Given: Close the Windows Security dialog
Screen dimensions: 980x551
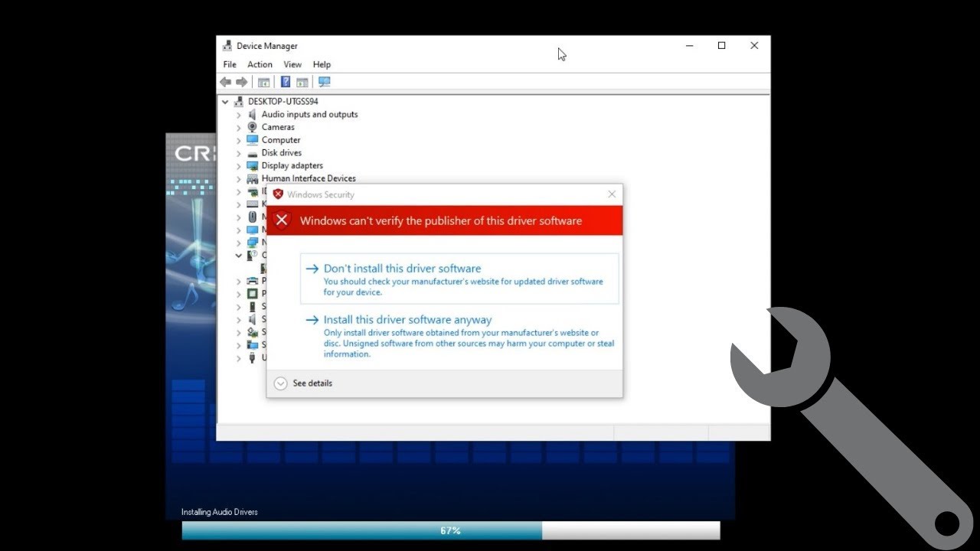Looking at the screenshot, I should click(x=612, y=194).
